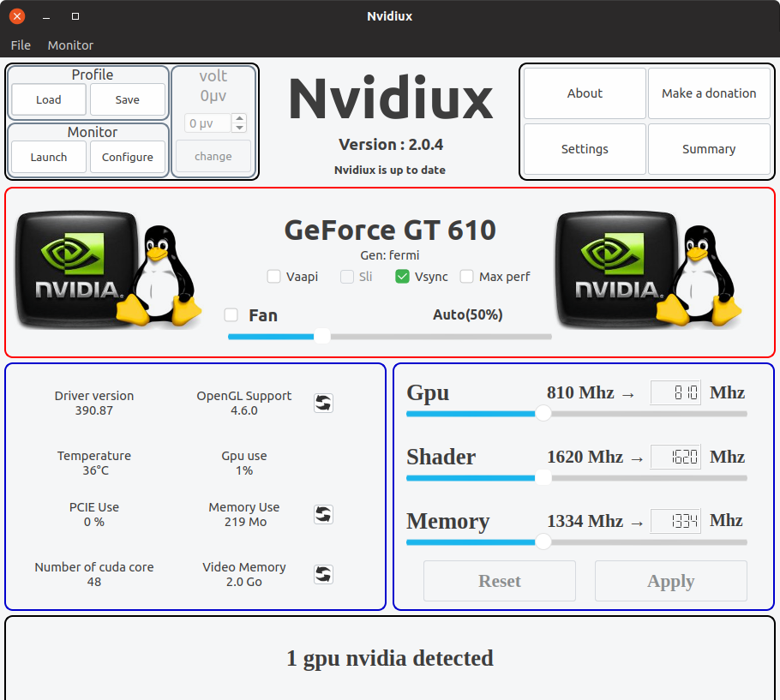
Task: Click the Gpu 810 Mhz display box
Action: click(675, 392)
